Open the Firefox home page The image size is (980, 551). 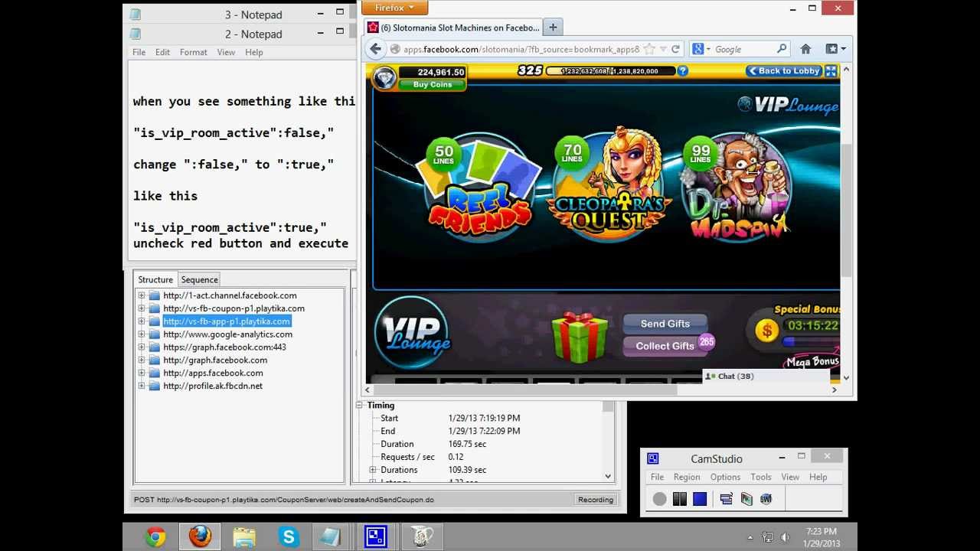(805, 49)
